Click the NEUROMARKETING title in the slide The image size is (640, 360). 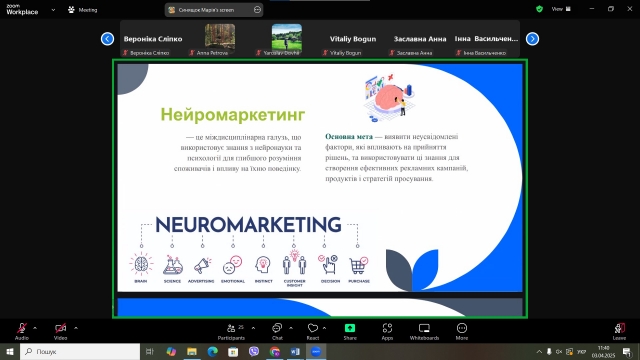point(248,225)
